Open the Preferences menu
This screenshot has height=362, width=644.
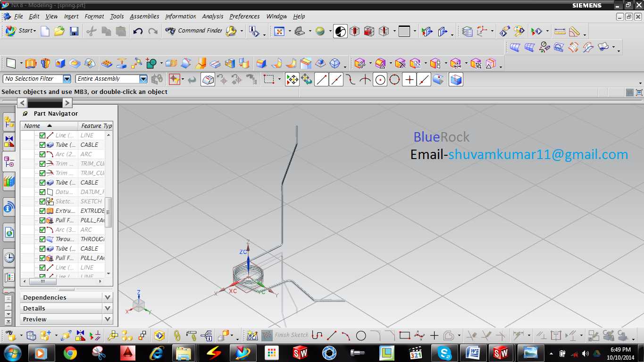point(244,16)
